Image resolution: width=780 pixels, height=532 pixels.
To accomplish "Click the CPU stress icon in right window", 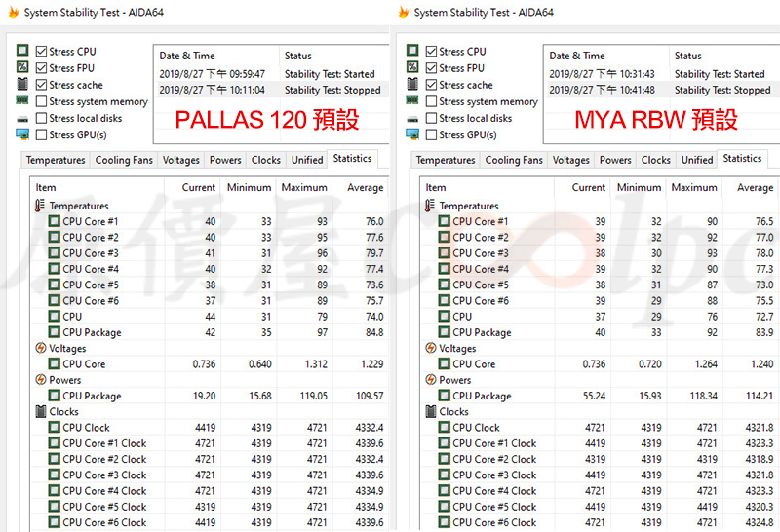I will coord(412,51).
